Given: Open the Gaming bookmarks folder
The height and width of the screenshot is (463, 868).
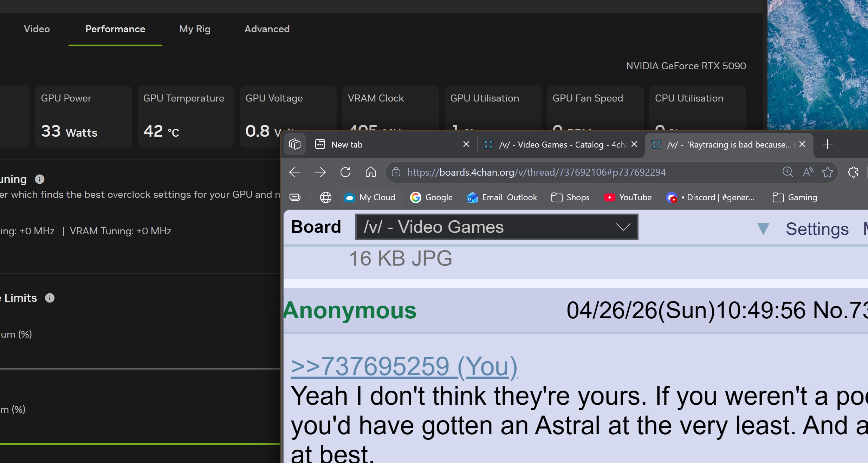Looking at the screenshot, I should point(795,197).
